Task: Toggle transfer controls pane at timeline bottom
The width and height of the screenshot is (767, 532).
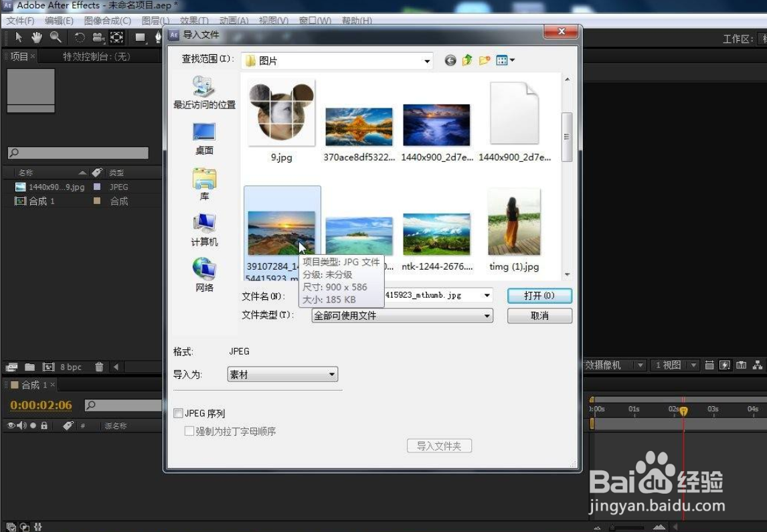Action: pyautogui.click(x=24, y=527)
